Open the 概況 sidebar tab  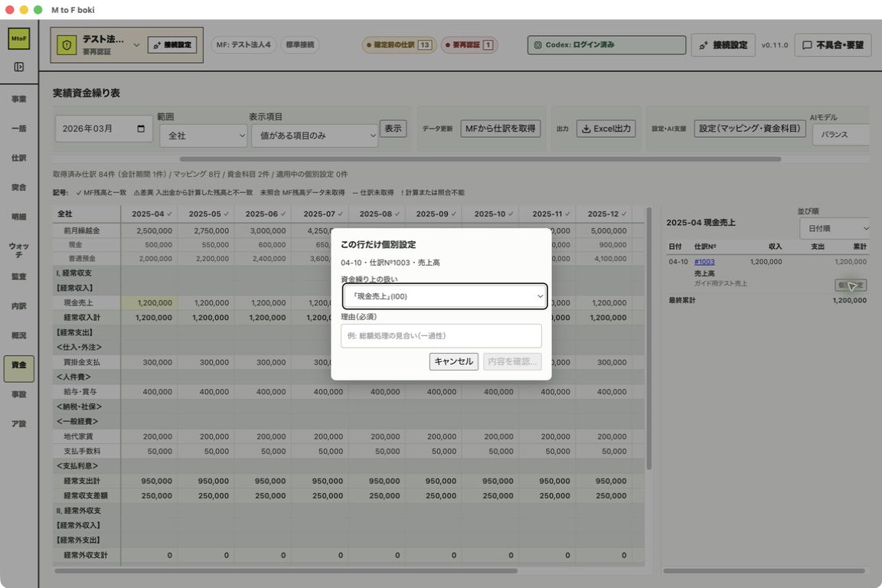[18, 335]
